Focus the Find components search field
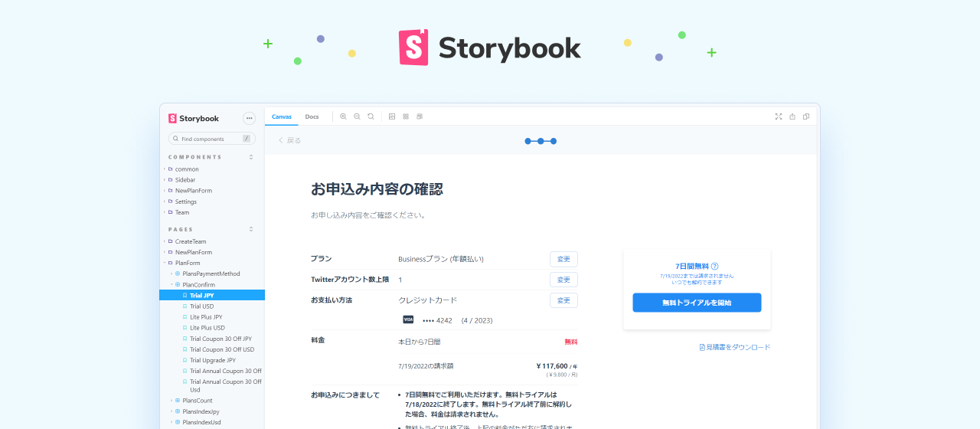980x429 pixels. [x=211, y=139]
